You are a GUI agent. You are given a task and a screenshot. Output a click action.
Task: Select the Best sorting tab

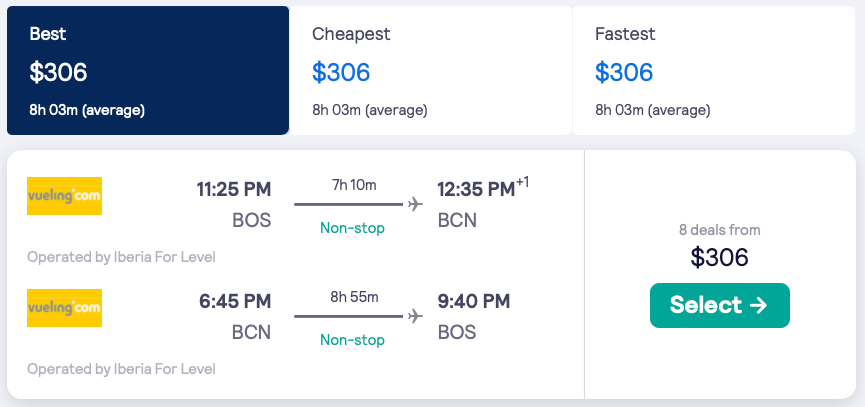click(148, 70)
